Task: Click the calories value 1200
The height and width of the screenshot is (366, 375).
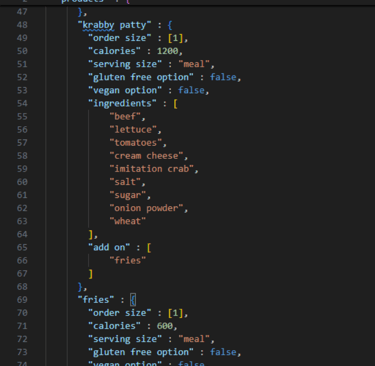Action: coord(168,51)
